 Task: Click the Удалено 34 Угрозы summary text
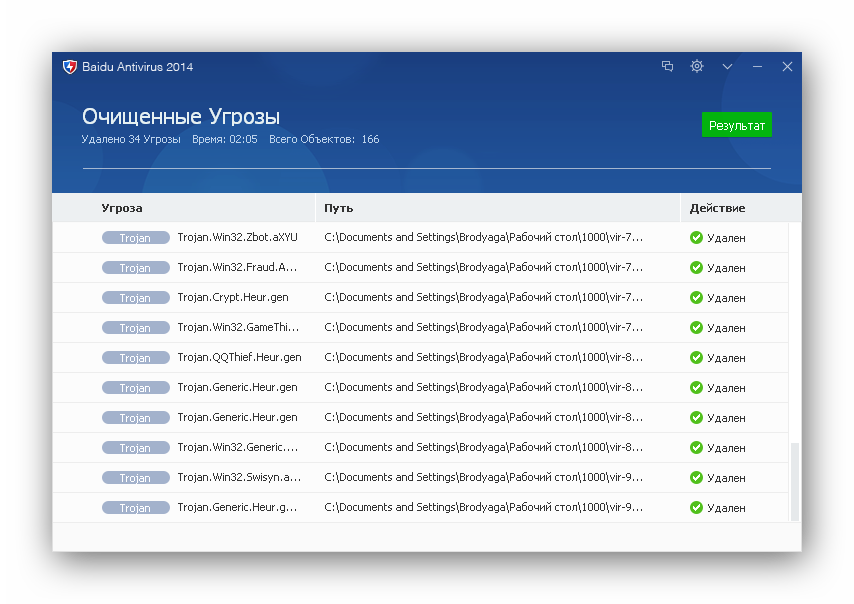[x=130, y=139]
